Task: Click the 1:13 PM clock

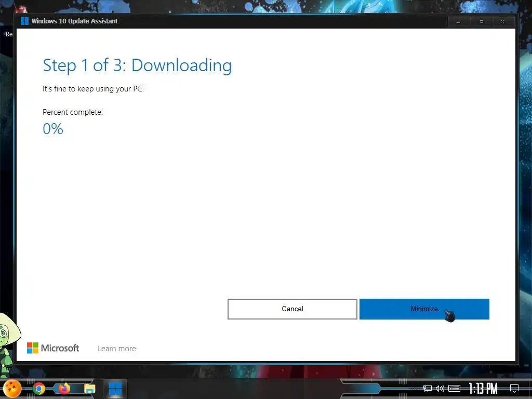Action: pyautogui.click(x=483, y=389)
